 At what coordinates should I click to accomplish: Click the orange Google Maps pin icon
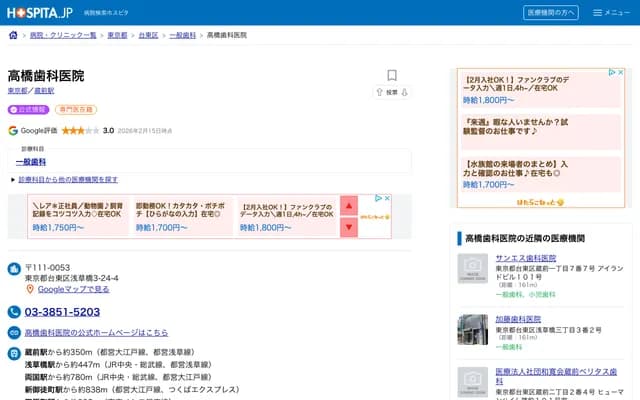click(x=30, y=289)
